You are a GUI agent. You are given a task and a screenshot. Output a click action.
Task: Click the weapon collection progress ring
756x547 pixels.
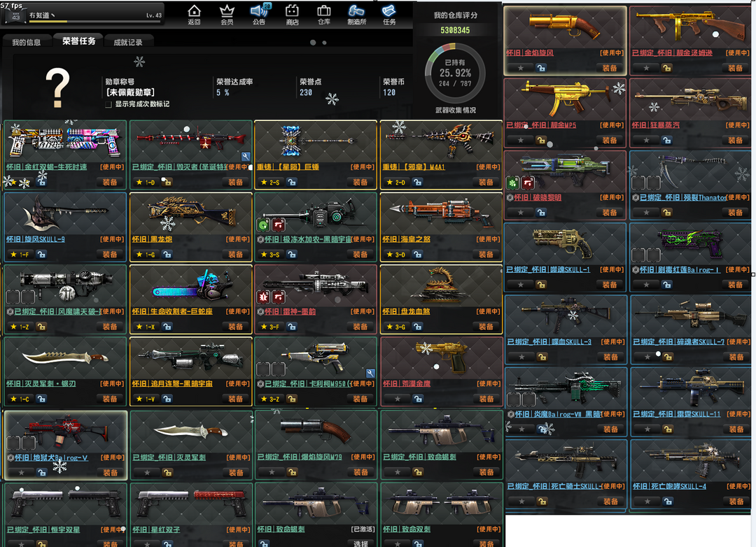click(454, 72)
